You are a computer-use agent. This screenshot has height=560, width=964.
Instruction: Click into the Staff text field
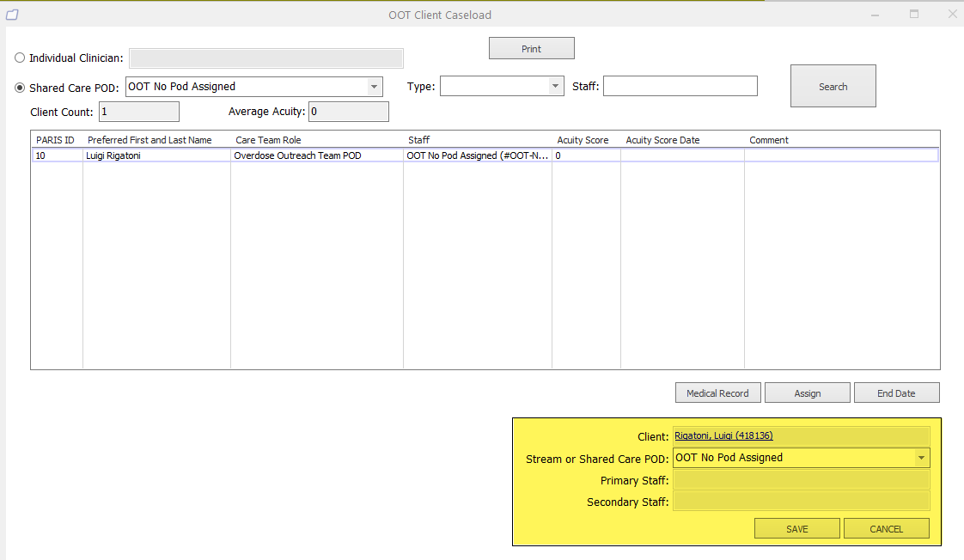[x=680, y=86]
